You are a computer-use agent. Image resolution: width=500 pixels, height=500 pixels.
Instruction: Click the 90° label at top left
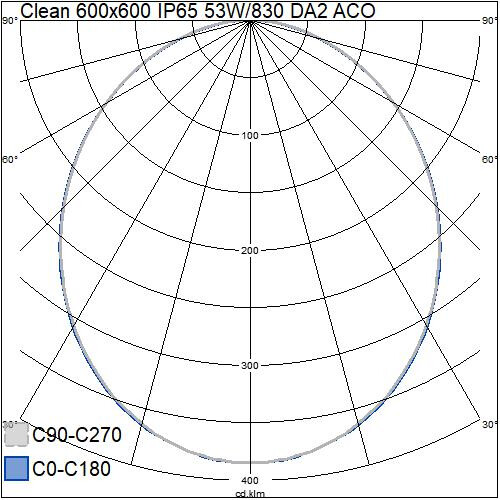pyautogui.click(x=10, y=21)
